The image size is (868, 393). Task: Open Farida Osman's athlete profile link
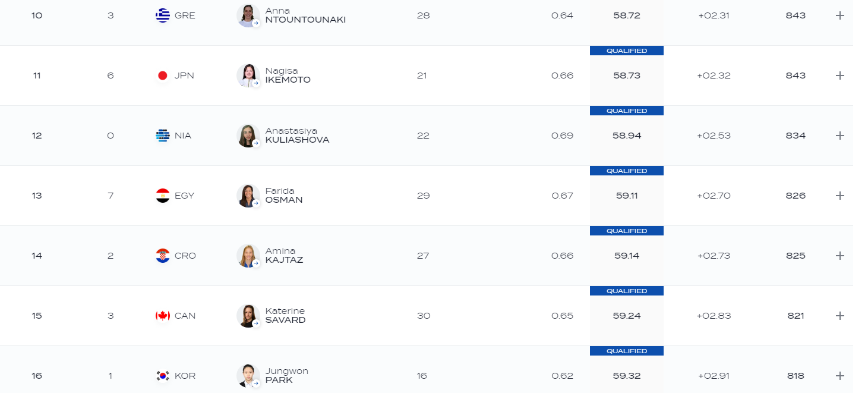[x=283, y=196]
